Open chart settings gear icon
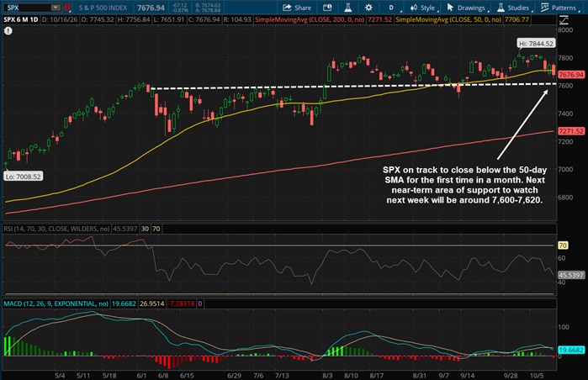The width and height of the screenshot is (588, 380). coord(368,8)
